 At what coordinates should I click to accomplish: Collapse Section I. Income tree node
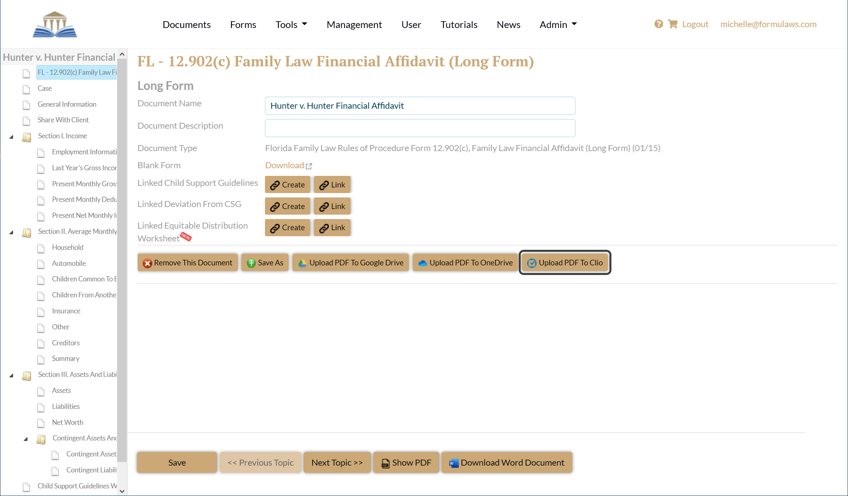coord(11,137)
